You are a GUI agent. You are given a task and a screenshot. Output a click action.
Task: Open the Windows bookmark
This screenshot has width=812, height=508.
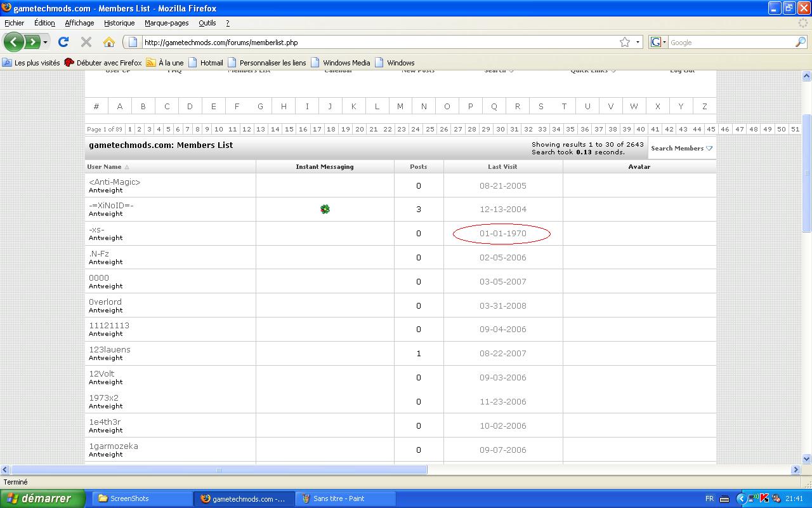[x=395, y=63]
